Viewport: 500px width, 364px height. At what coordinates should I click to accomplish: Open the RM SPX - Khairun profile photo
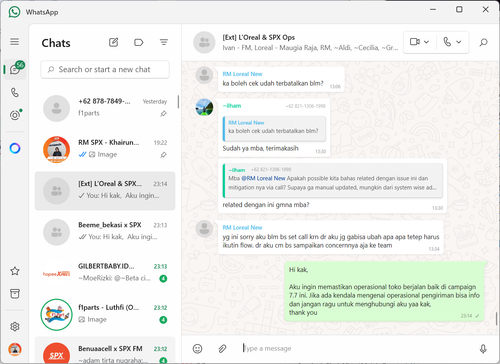pyautogui.click(x=56, y=149)
